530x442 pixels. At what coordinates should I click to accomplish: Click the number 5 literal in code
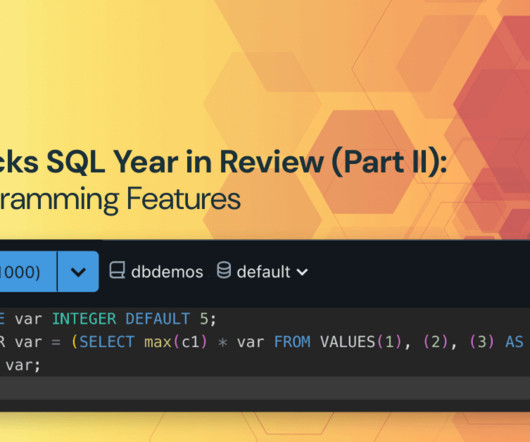point(204,319)
